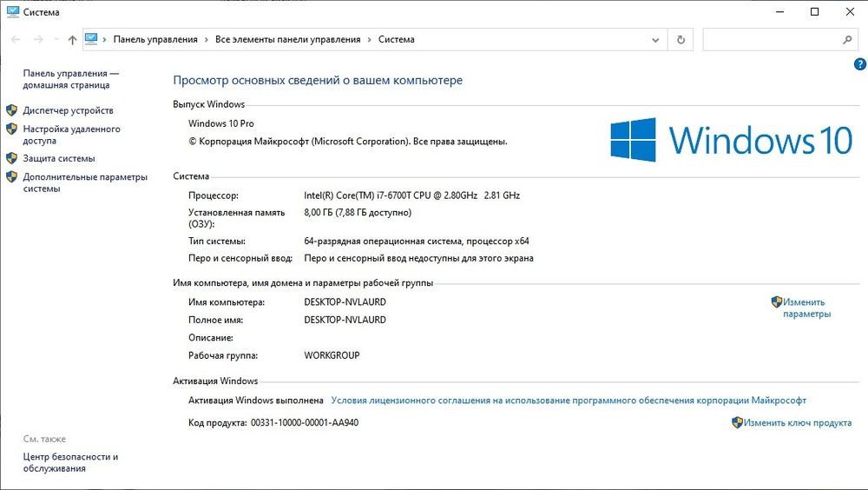Expand chevron after 'Все элементы панели управления'
Viewport: 868px width, 490px height.
click(x=369, y=40)
